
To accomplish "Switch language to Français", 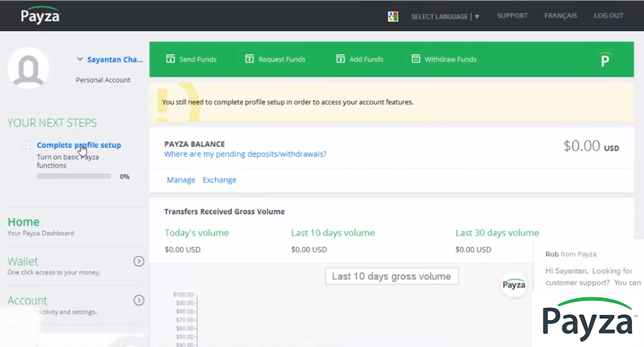I will pyautogui.click(x=561, y=16).
